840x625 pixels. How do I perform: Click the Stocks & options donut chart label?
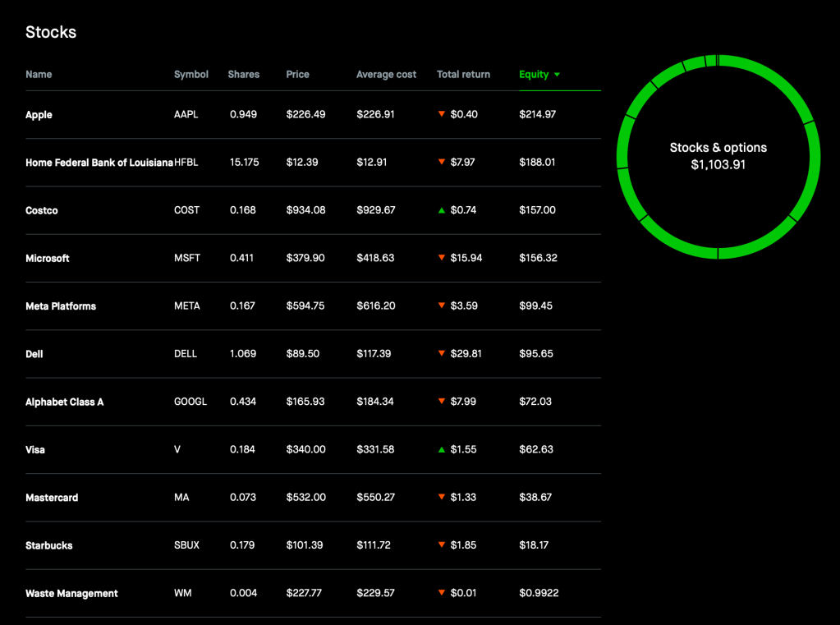tap(718, 149)
